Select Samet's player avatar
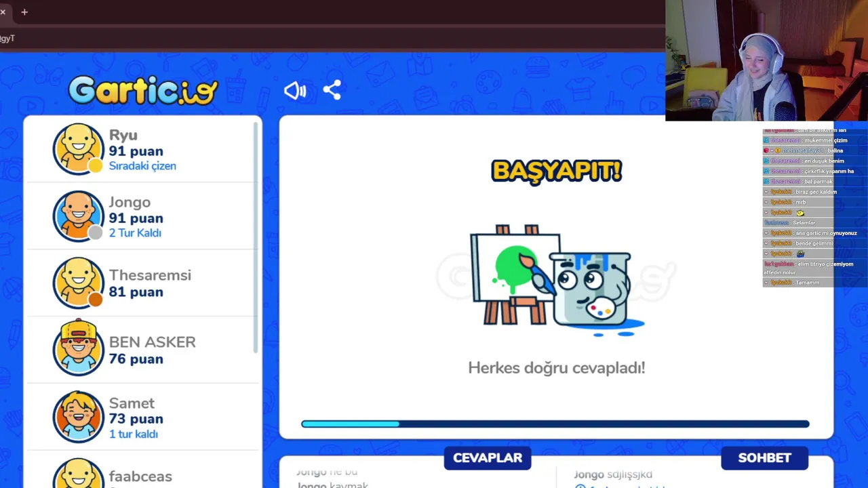 pyautogui.click(x=79, y=417)
